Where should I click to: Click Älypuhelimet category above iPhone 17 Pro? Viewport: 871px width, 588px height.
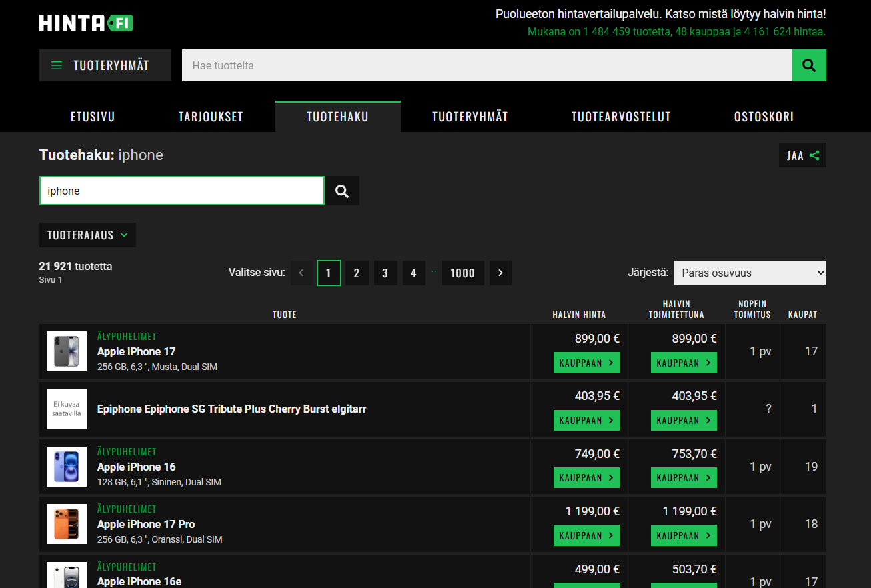coord(127,509)
